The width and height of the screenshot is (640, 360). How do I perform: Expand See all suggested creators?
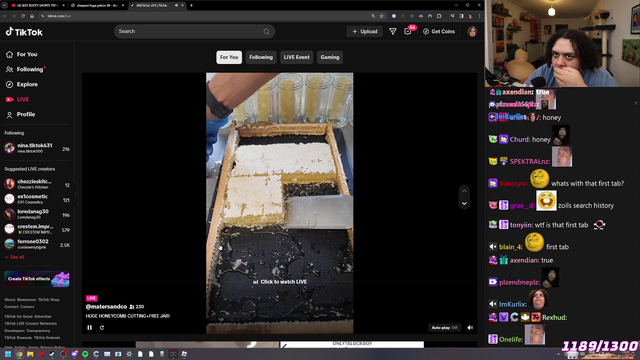point(15,257)
